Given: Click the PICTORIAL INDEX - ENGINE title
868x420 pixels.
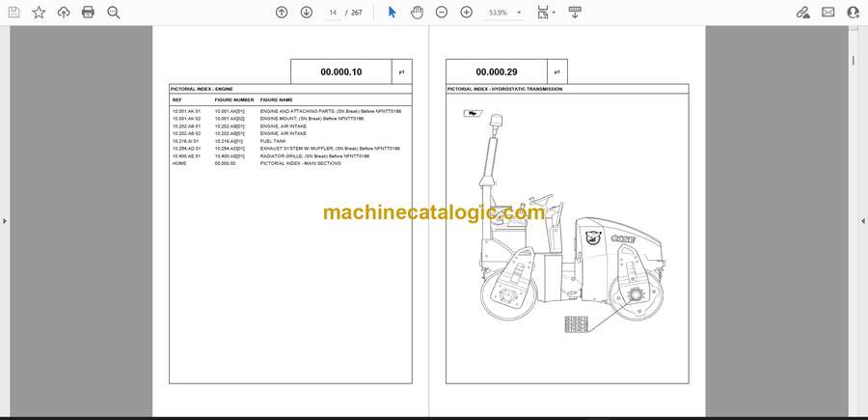Looking at the screenshot, I should click(x=202, y=89).
